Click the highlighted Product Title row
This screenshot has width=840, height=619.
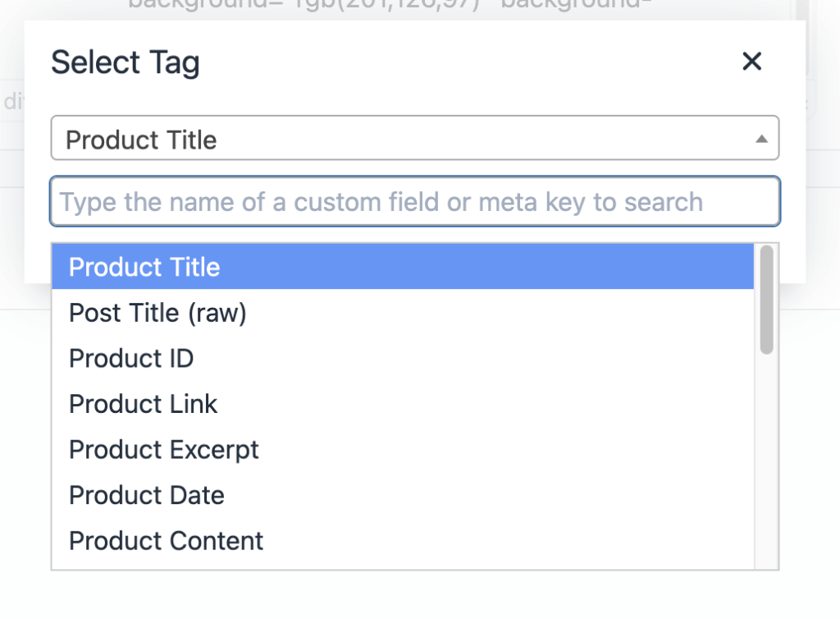402,267
